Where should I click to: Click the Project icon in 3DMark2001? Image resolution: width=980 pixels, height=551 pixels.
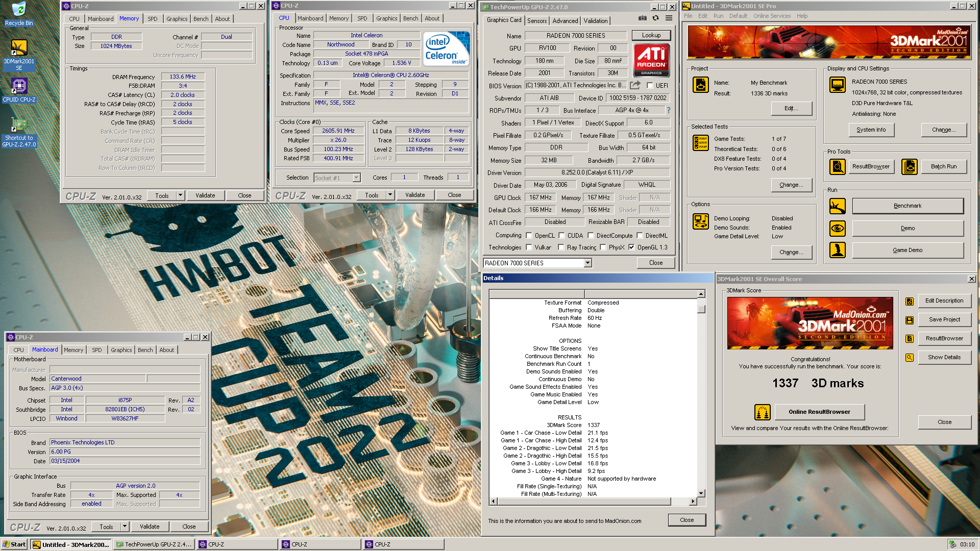coord(700,85)
